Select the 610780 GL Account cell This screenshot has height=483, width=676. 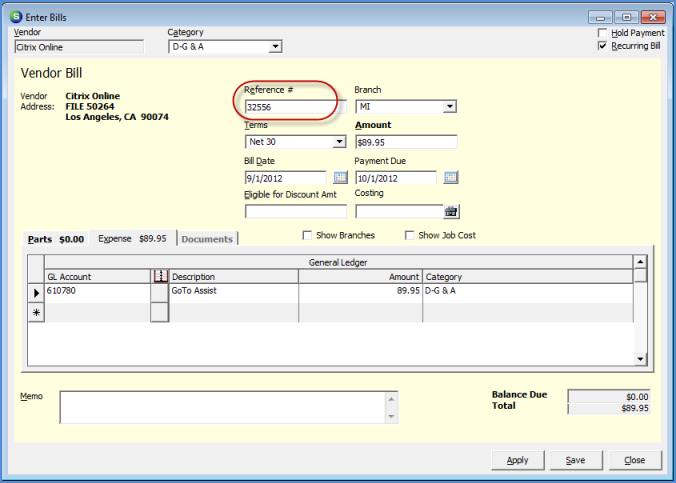click(97, 293)
